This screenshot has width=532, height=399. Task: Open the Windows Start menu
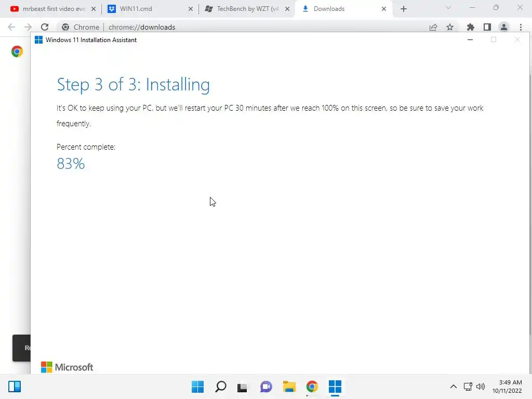pyautogui.click(x=198, y=387)
